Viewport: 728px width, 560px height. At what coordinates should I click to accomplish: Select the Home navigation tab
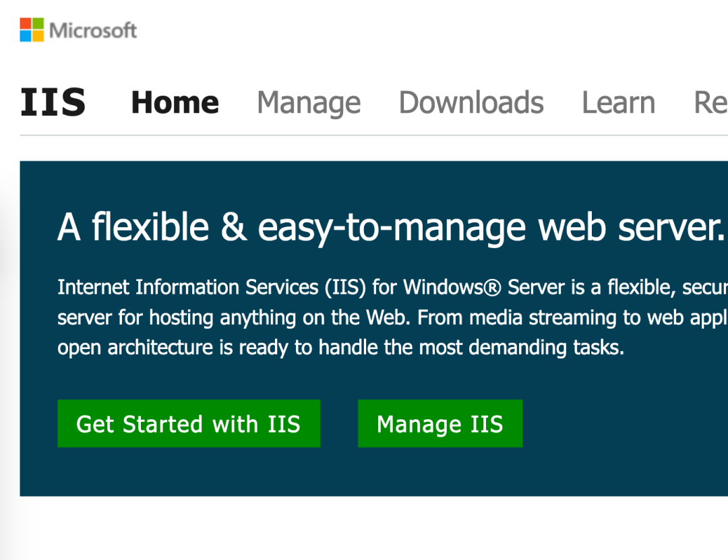[175, 102]
